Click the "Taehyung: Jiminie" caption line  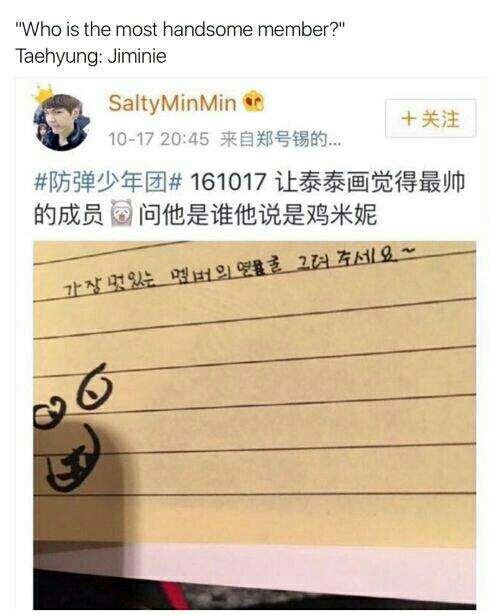(x=91, y=56)
